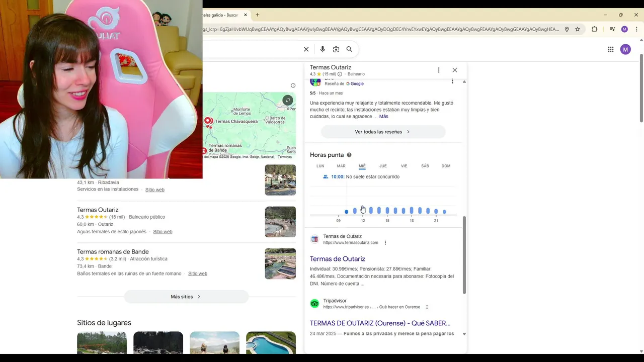Image resolution: width=644 pixels, height=362 pixels.
Task: Click the Termas Outariz listing photo
Action: tap(280, 222)
